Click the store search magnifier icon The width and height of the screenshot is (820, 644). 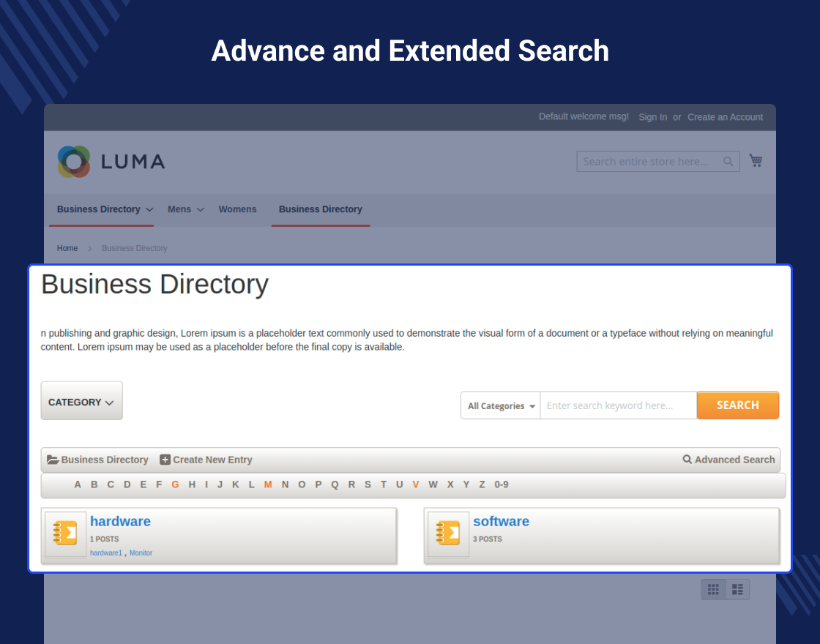(728, 162)
